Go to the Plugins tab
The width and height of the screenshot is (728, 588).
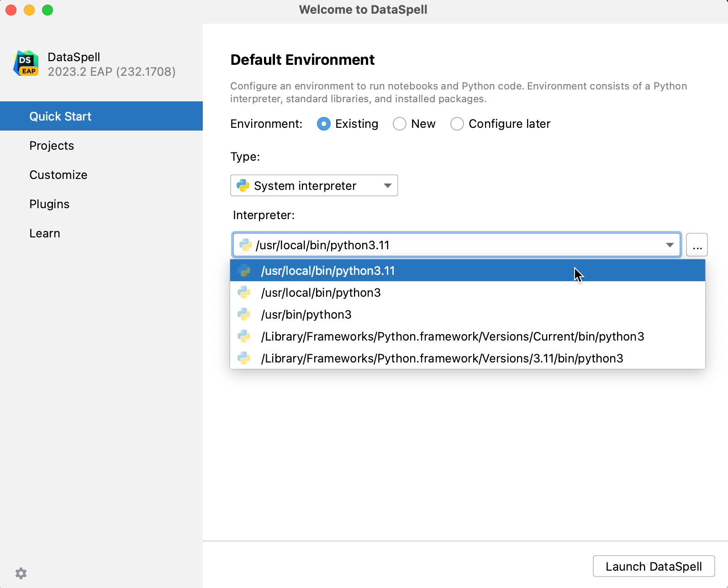[x=101, y=204]
